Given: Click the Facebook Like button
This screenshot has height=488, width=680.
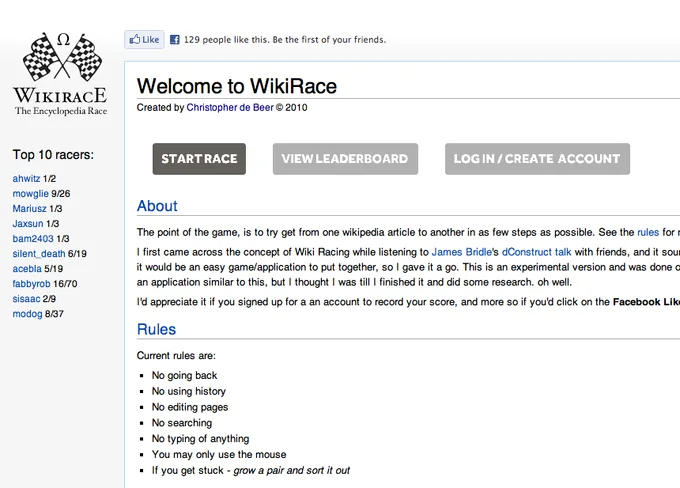Looking at the screenshot, I should [144, 39].
